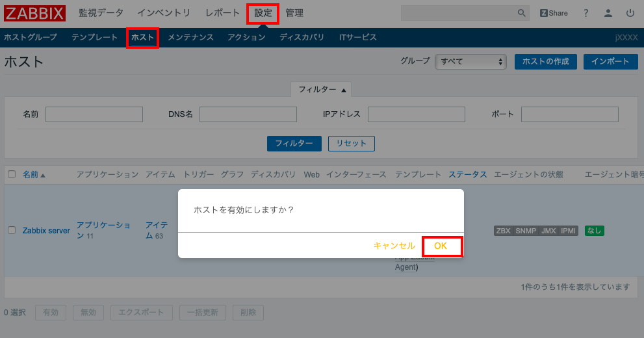Open the help question mark icon

coord(586,13)
